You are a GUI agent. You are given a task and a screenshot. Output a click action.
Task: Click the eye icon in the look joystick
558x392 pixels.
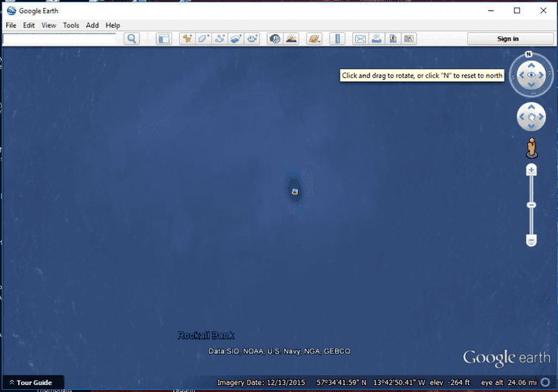[531, 75]
